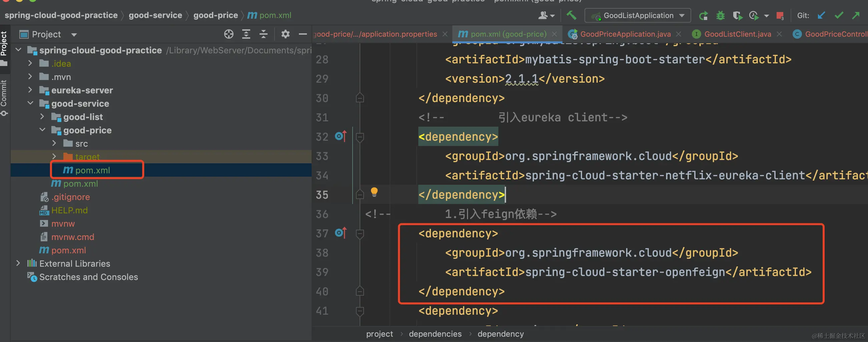
Task: Select the target folder
Action: (x=87, y=157)
